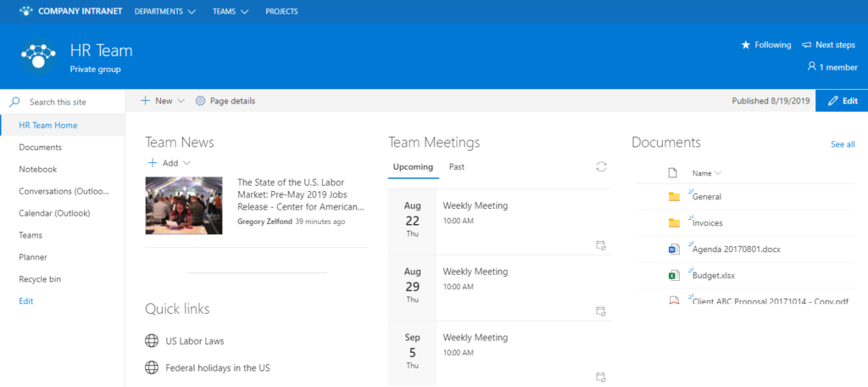The image size is (868, 387).
Task: Click calendar icon for Aug 22 meeting
Action: 601,245
